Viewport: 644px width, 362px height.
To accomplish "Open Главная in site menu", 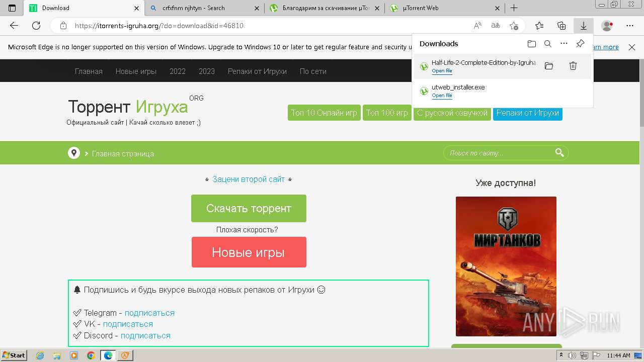I will tap(89, 71).
